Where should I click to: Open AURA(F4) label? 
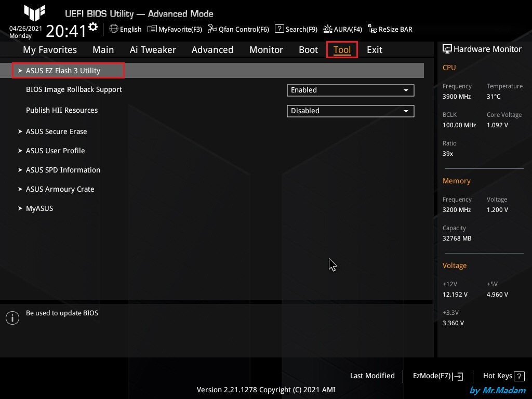(348, 30)
